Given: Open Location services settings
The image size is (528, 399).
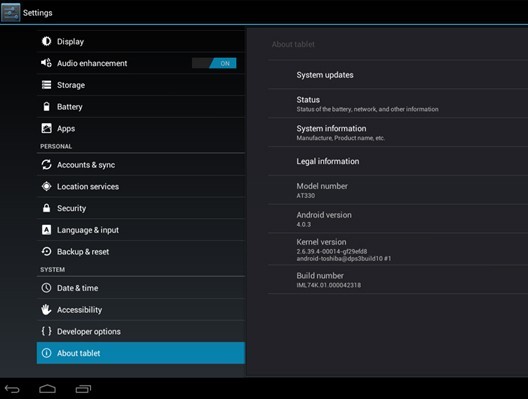Looking at the screenshot, I should point(141,187).
